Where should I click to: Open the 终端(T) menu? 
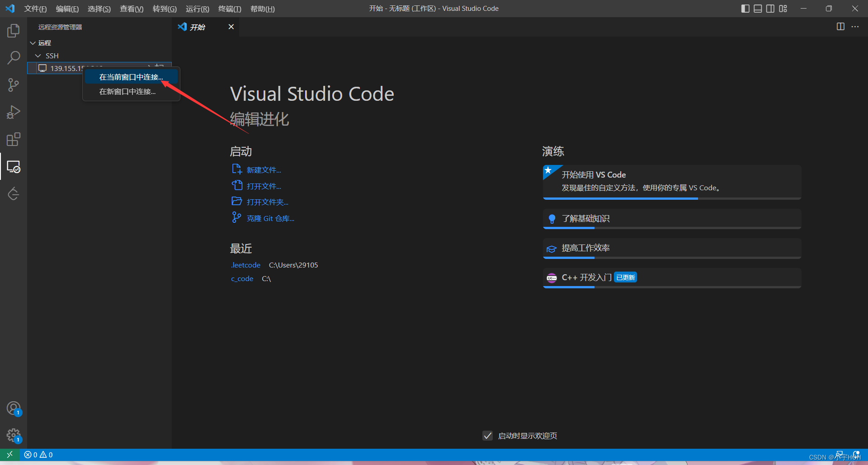tap(230, 9)
